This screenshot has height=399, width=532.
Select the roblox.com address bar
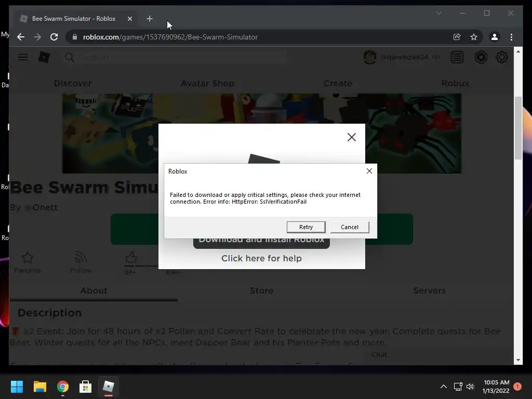pos(261,37)
